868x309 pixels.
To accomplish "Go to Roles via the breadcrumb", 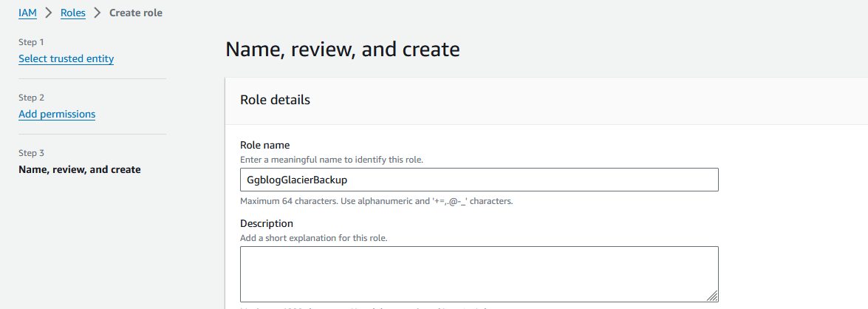I will pos(72,13).
